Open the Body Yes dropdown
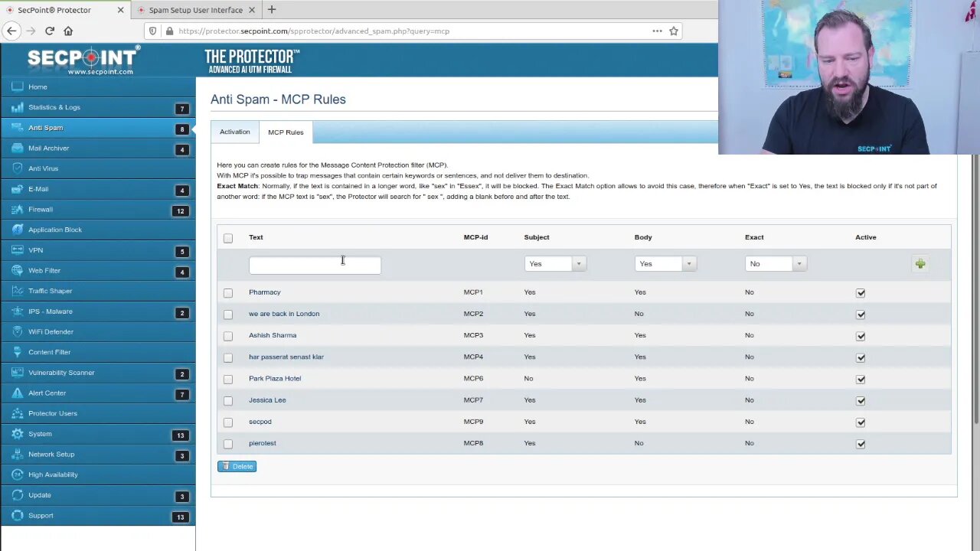Image resolution: width=980 pixels, height=551 pixels. click(665, 263)
